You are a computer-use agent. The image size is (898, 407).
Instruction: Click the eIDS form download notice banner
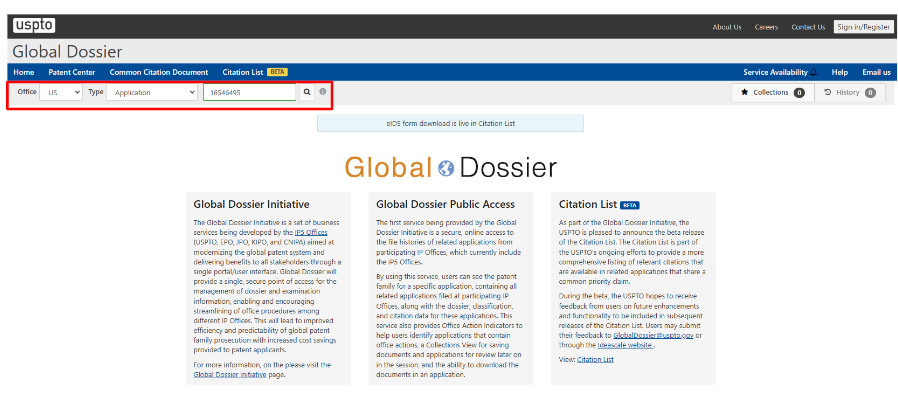coord(450,123)
